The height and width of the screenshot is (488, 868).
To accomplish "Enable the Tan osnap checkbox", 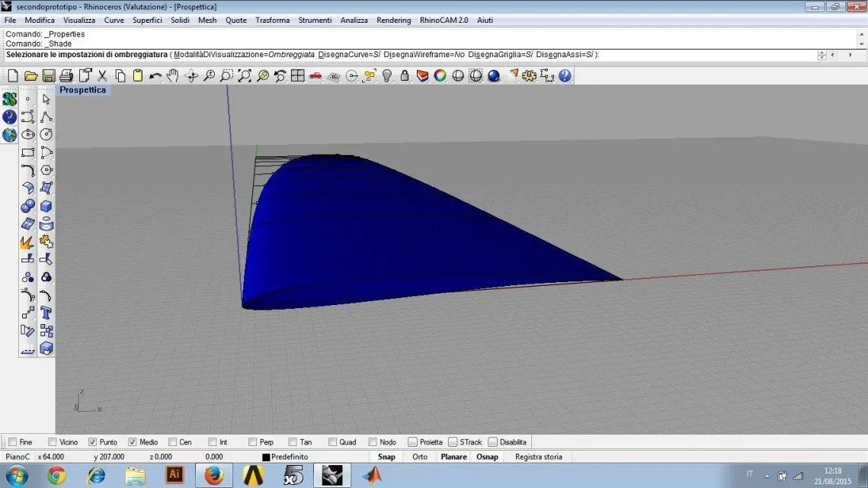I will pyautogui.click(x=293, y=442).
